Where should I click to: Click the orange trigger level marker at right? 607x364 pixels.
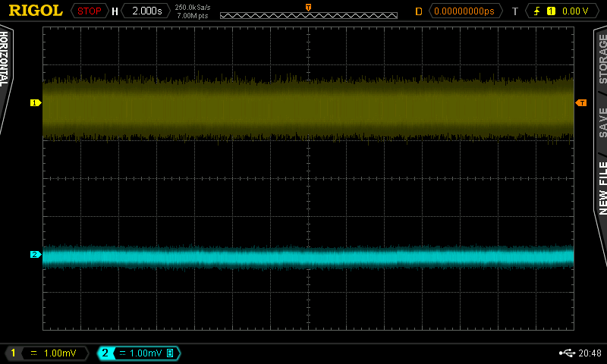581,102
